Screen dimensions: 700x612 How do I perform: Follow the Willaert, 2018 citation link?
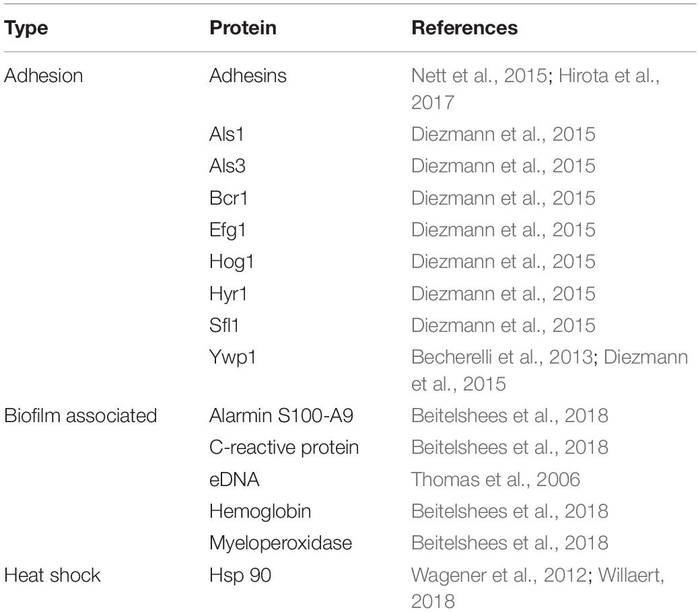tap(631, 575)
